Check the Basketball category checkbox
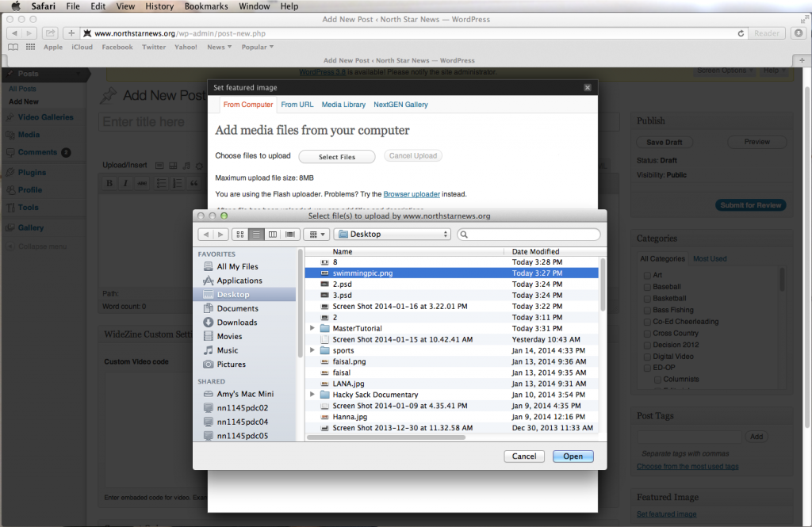The image size is (812, 527). pyautogui.click(x=647, y=299)
